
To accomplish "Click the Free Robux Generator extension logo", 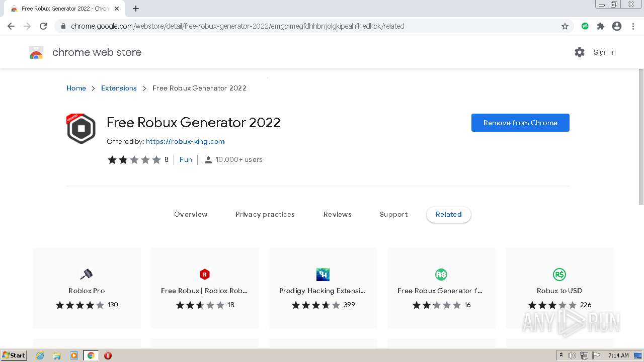I will (81, 129).
